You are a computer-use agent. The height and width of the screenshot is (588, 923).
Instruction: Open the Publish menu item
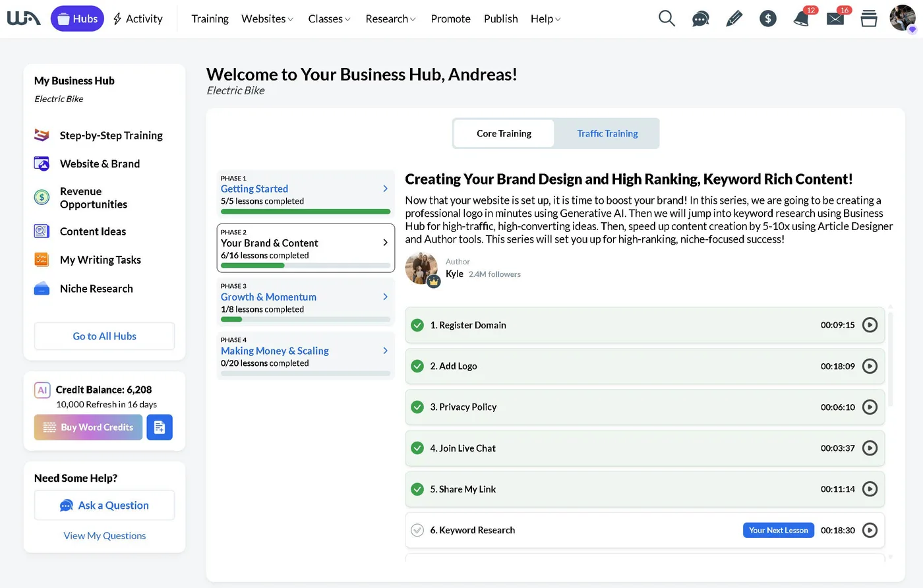(501, 18)
